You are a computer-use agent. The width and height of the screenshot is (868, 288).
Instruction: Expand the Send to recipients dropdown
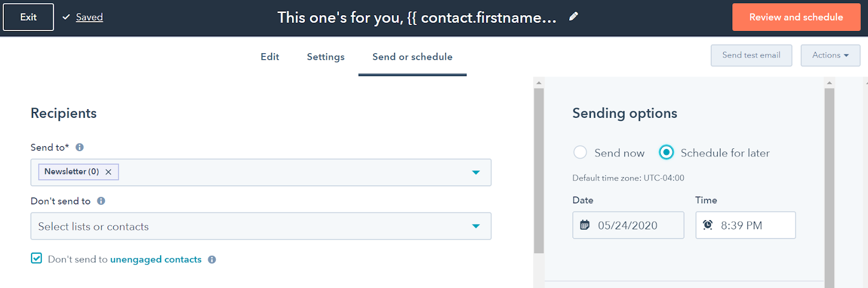point(476,172)
